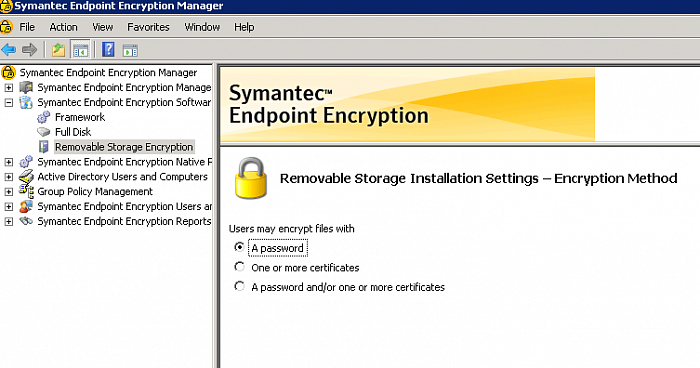Click the Removable Storage Encryption node icon
This screenshot has width=700, height=368.
pos(44,146)
